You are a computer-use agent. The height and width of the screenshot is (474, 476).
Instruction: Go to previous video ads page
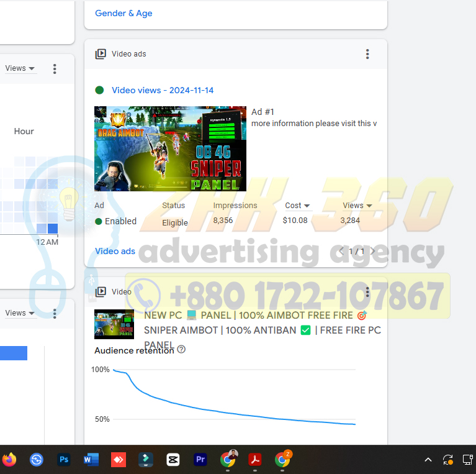coord(341,251)
